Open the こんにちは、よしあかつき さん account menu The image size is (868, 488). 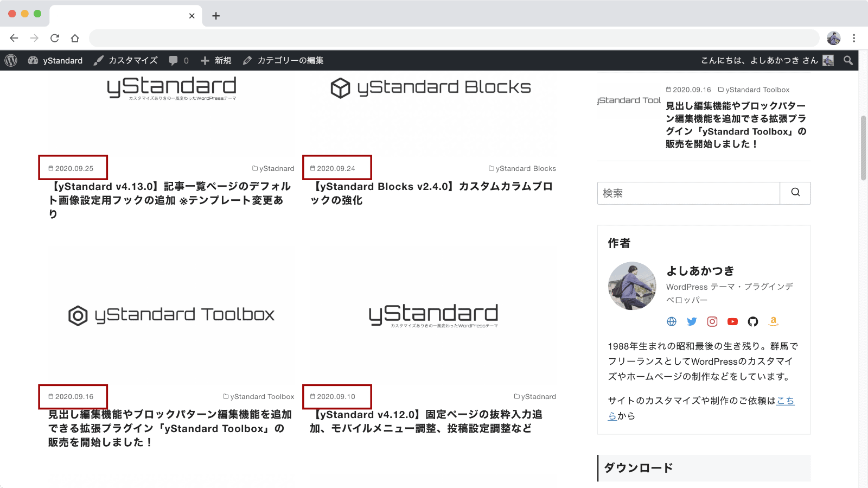[x=767, y=60]
